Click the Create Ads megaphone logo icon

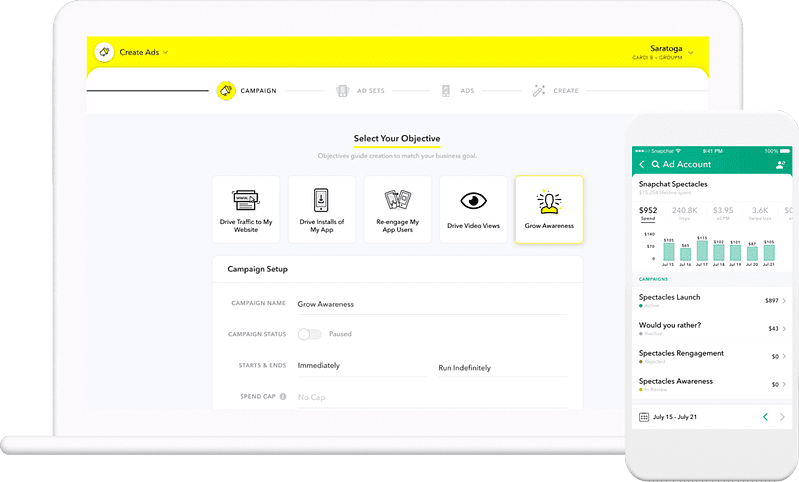(104, 52)
